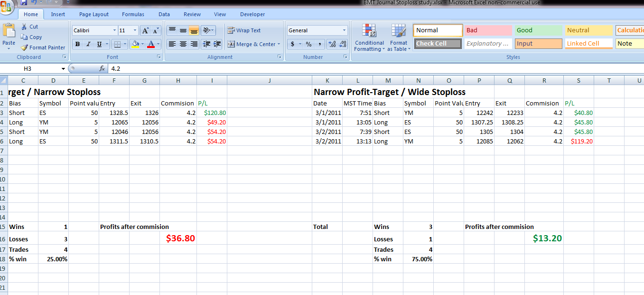The height and width of the screenshot is (295, 644).
Task: Apply the Linked Cell style
Action: (x=588, y=44)
